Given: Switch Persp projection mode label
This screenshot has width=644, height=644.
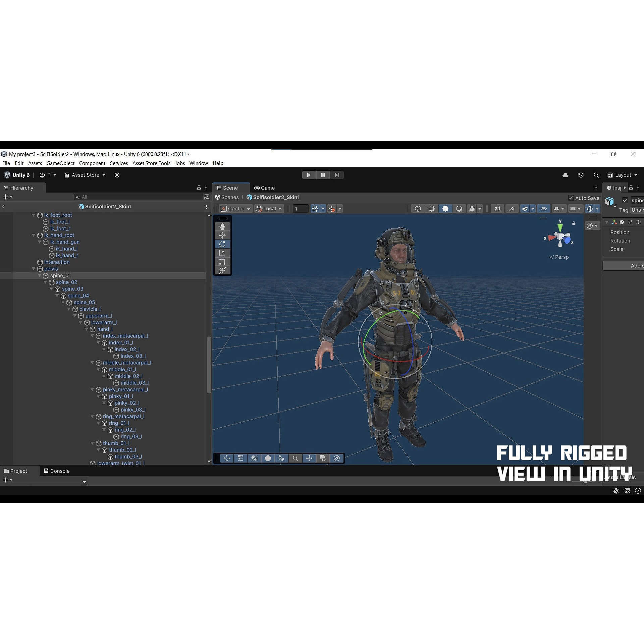Looking at the screenshot, I should point(559,257).
